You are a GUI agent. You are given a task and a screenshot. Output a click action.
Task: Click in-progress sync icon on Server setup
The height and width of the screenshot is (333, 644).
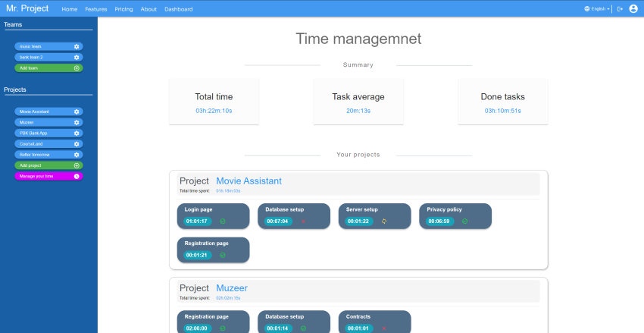[384, 221]
